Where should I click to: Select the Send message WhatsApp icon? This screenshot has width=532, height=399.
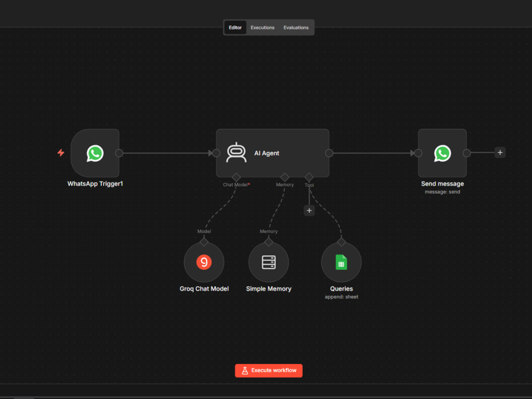443,153
